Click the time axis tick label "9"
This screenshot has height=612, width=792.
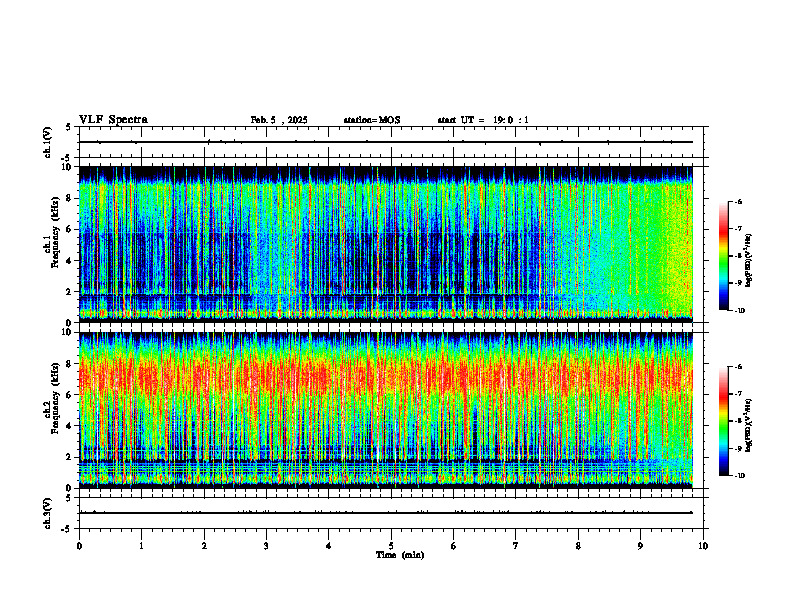click(x=640, y=546)
